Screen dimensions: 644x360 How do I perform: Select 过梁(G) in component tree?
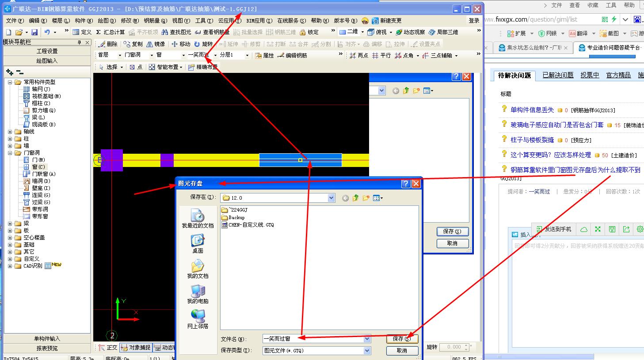[41, 202]
